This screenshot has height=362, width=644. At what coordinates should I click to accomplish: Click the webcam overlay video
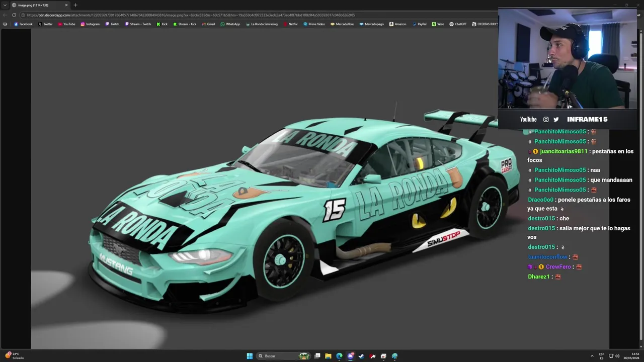[x=568, y=58]
